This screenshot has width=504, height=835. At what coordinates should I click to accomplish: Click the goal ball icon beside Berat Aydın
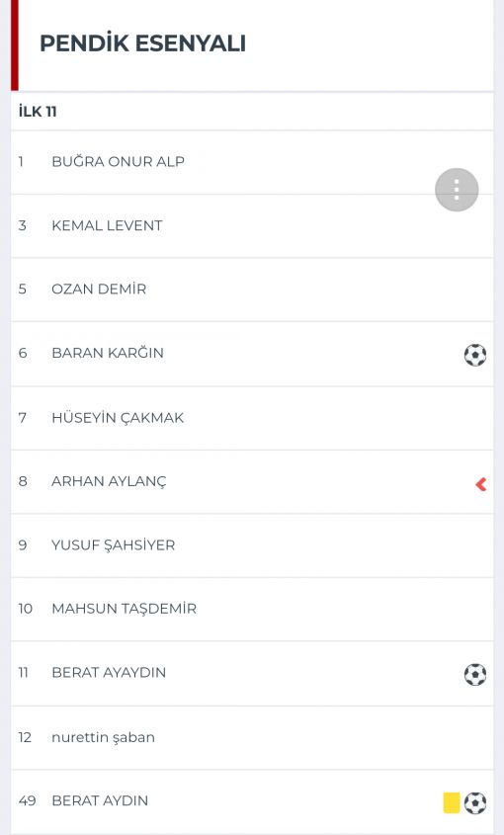[x=475, y=803]
